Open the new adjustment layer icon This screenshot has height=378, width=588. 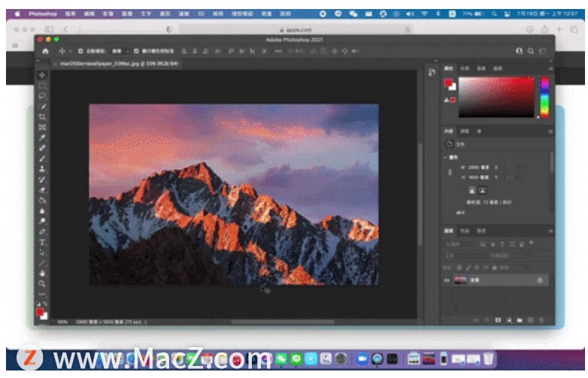click(x=509, y=320)
